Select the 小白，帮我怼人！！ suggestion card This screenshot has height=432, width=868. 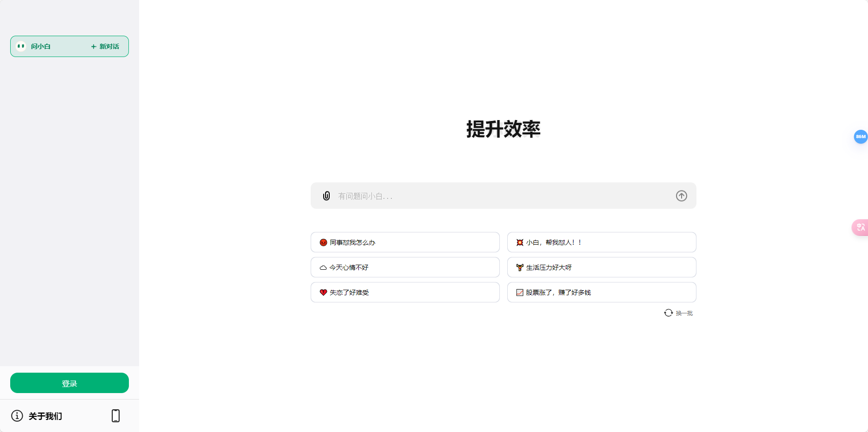(x=601, y=242)
